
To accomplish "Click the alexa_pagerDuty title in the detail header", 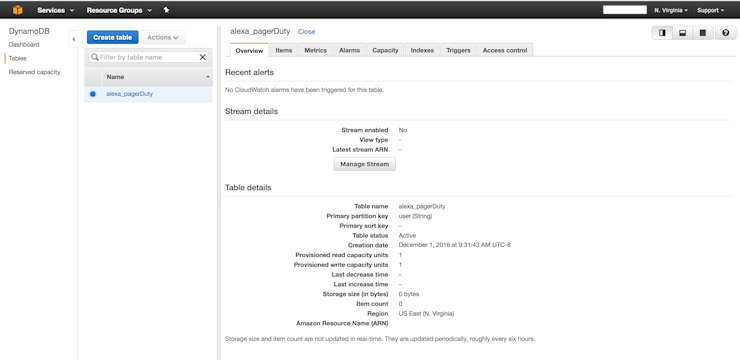I will (260, 32).
